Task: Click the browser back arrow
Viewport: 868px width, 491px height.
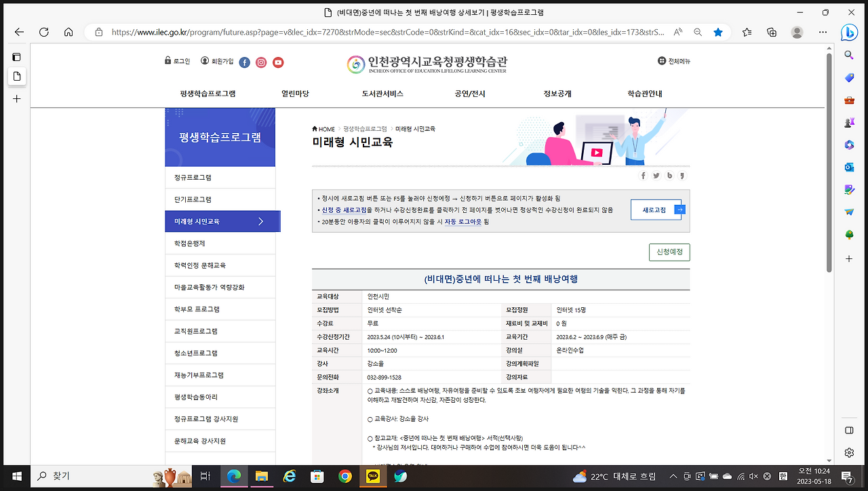Action: pos(19,32)
